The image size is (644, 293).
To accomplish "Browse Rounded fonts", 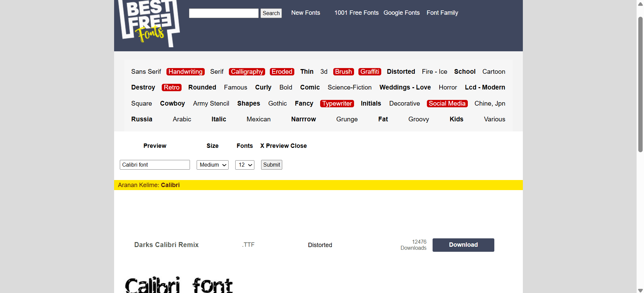I will [x=202, y=87].
